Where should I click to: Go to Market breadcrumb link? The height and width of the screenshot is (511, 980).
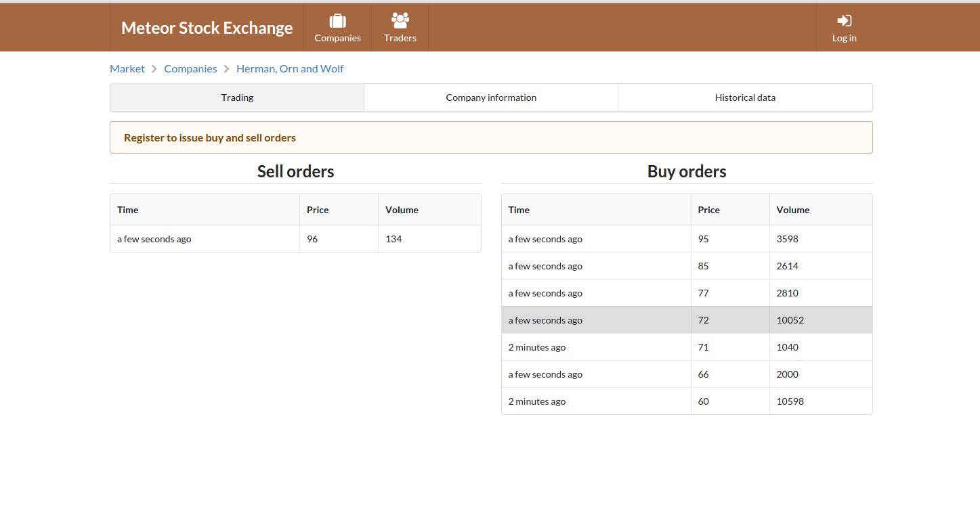click(x=127, y=68)
